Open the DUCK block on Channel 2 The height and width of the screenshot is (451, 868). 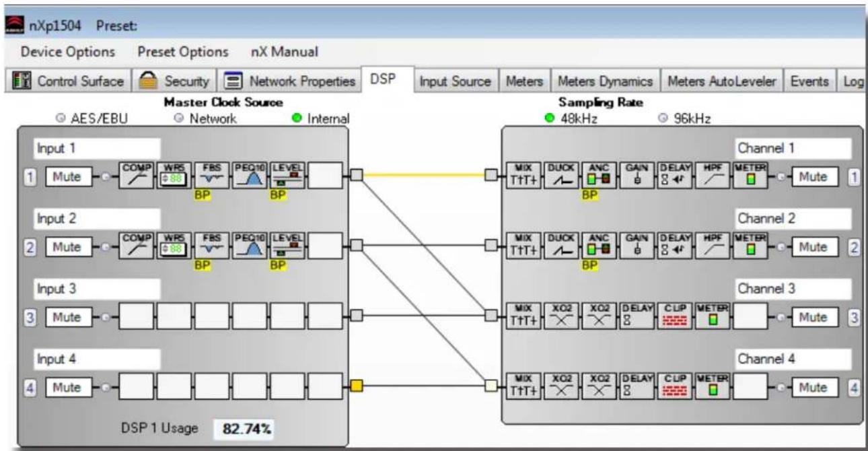[562, 246]
